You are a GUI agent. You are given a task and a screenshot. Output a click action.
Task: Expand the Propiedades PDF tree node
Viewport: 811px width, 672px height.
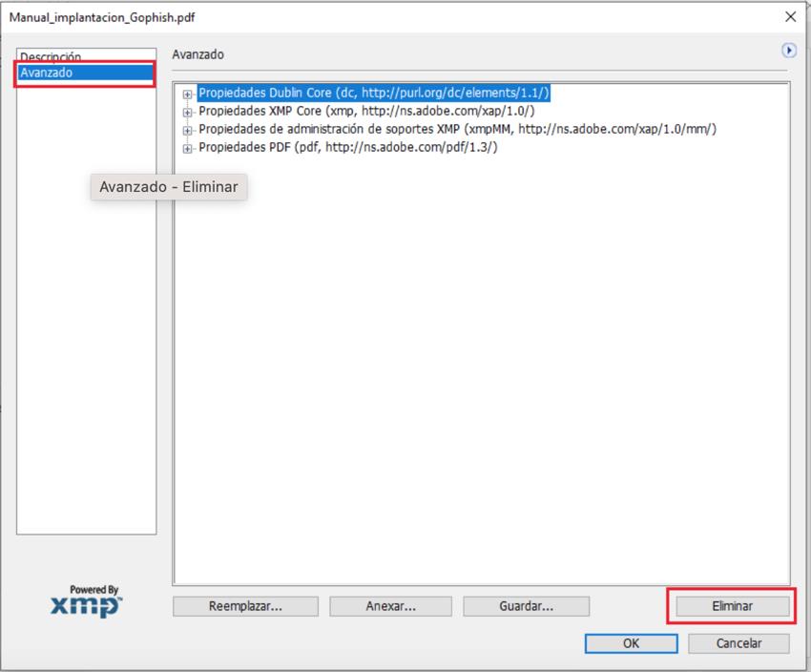coord(188,148)
